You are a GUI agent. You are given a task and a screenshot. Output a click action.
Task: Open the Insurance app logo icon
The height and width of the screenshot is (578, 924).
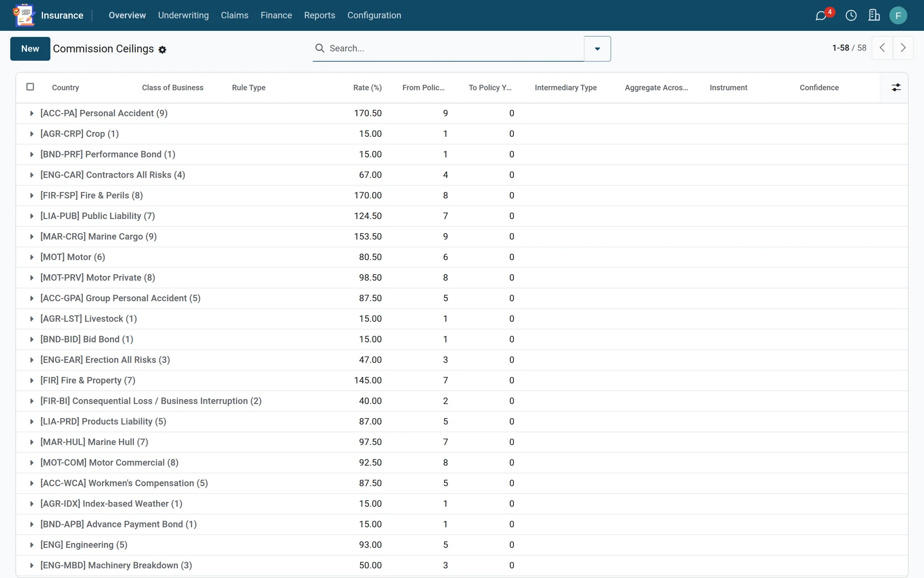[24, 15]
